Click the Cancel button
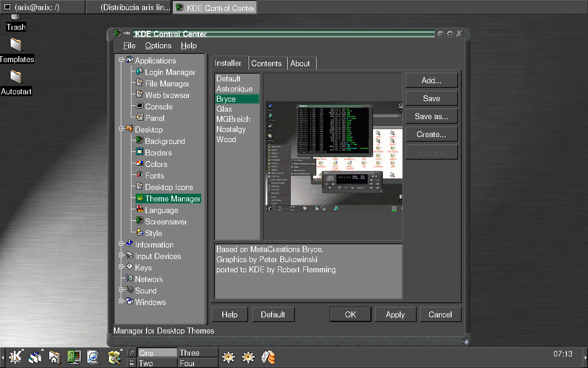This screenshot has height=368, width=588. [440, 315]
